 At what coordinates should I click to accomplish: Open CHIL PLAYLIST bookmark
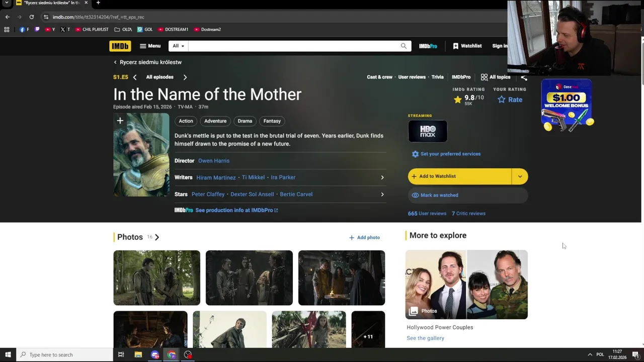coord(92,30)
